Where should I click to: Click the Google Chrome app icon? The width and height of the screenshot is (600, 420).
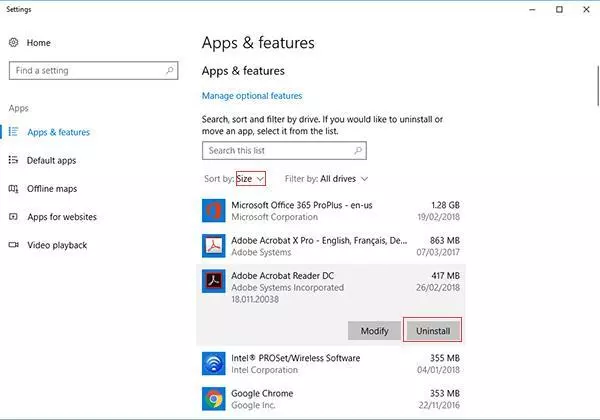tap(214, 399)
